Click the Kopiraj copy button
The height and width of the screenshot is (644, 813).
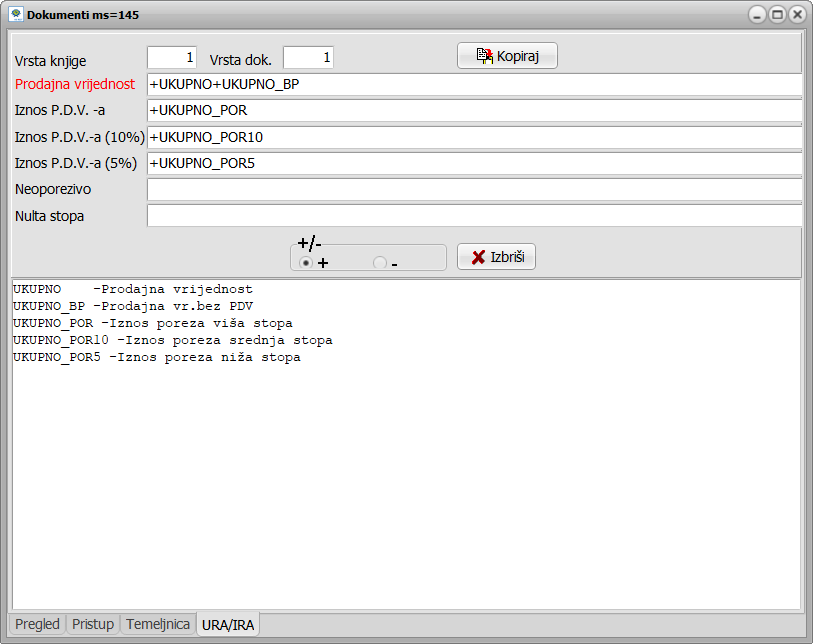click(x=507, y=56)
